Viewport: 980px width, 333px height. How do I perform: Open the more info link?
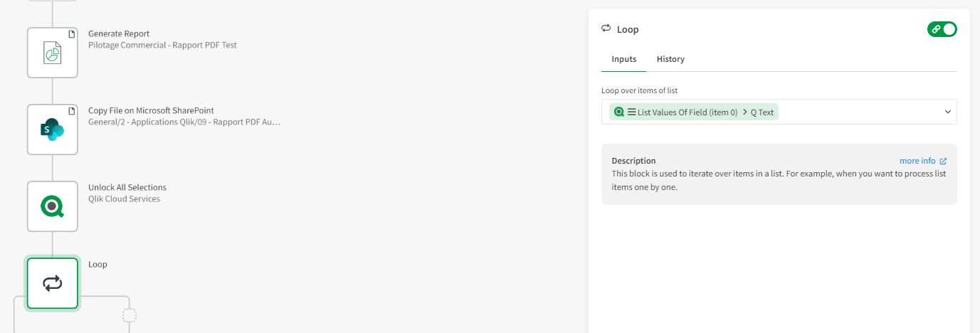click(x=917, y=161)
